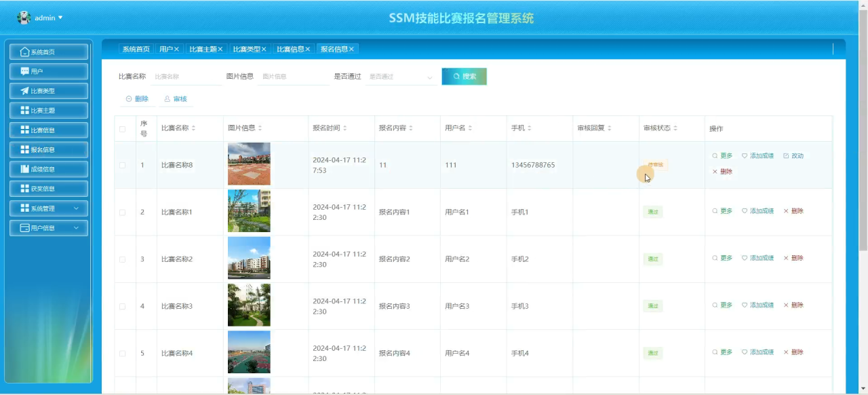Click 更多 for 比赛名称1 row
Screen dimensions: 868x395
point(722,211)
